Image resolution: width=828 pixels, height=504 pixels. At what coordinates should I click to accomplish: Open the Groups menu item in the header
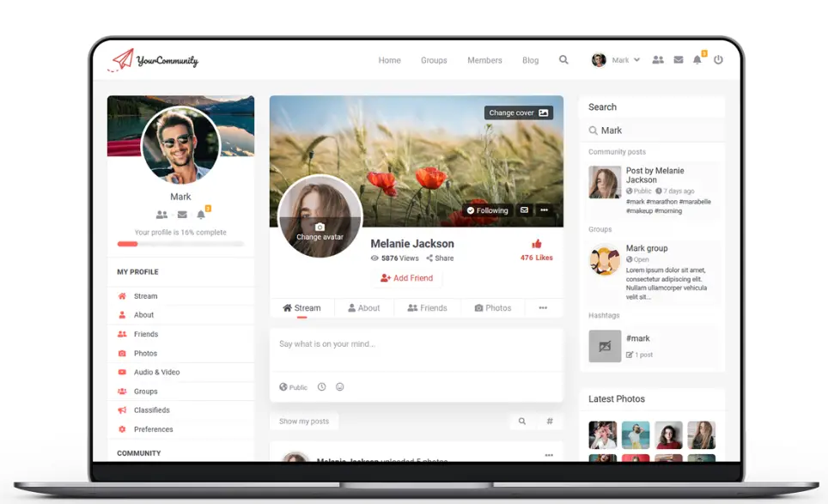tap(434, 60)
